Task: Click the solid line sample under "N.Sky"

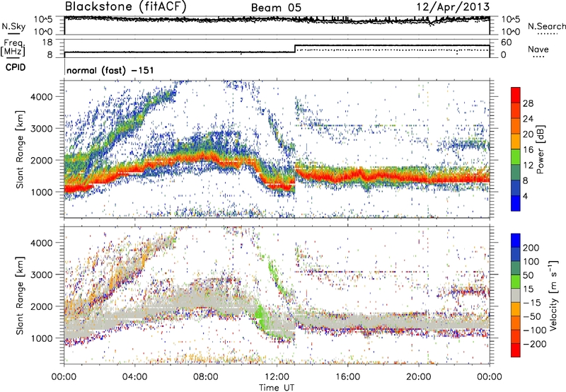Action: 13,33
